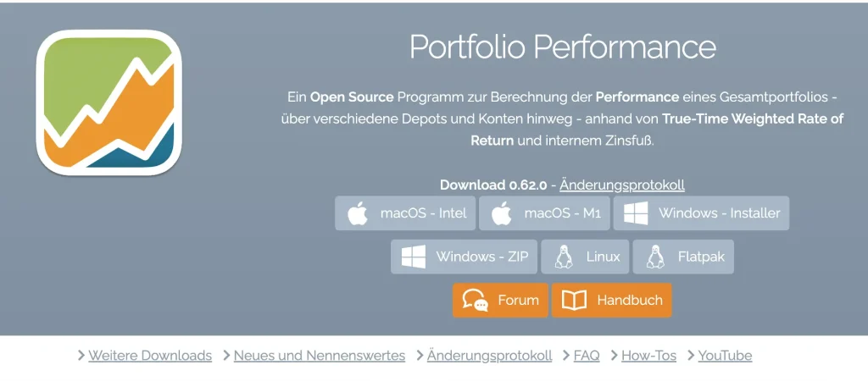Image resolution: width=868 pixels, height=381 pixels.
Task: Download the Windows - ZIP package
Action: click(x=464, y=257)
